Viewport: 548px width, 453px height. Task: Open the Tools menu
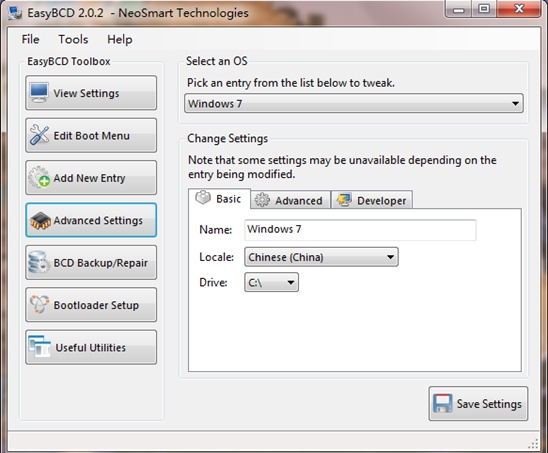tap(73, 39)
